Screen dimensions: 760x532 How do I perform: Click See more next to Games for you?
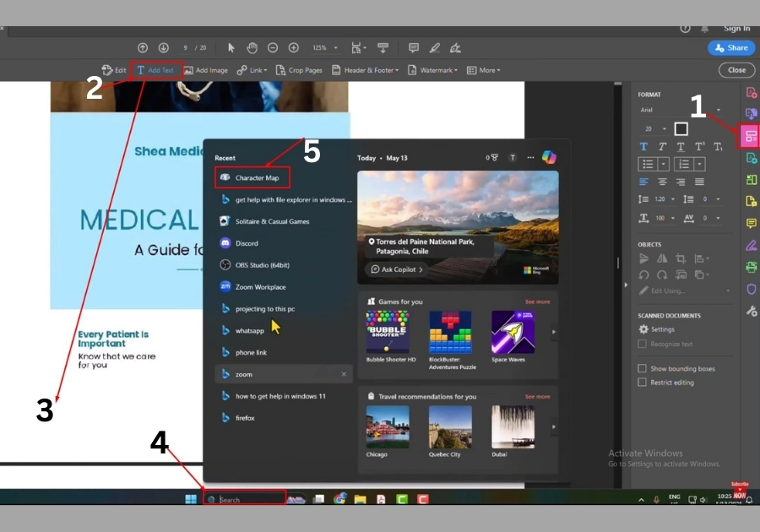click(538, 301)
